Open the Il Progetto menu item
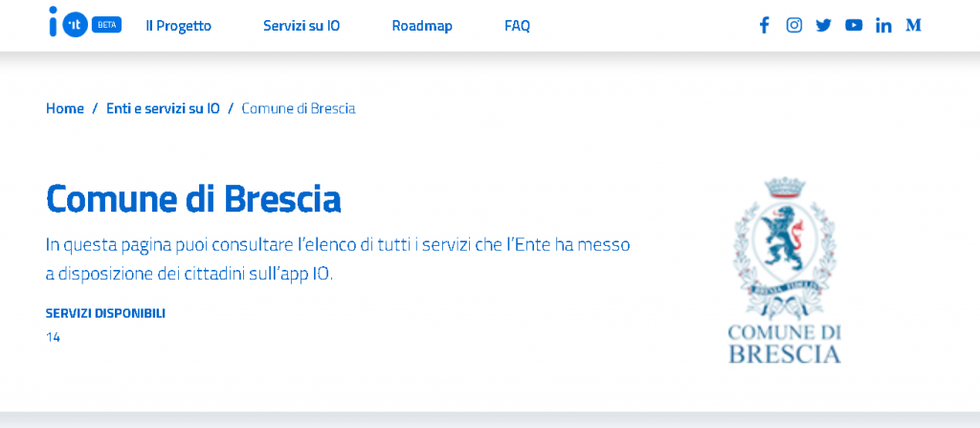980x428 pixels. coord(179,26)
